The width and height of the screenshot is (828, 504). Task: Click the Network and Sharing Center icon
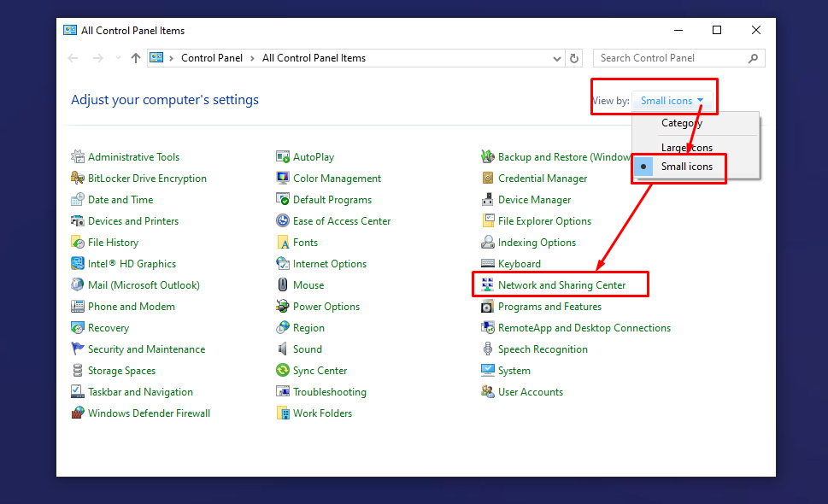487,285
